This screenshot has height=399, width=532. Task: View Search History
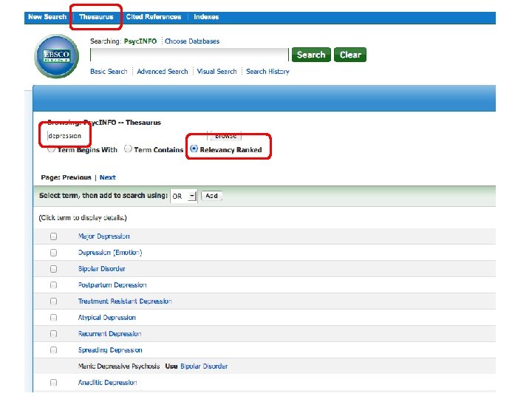click(267, 71)
